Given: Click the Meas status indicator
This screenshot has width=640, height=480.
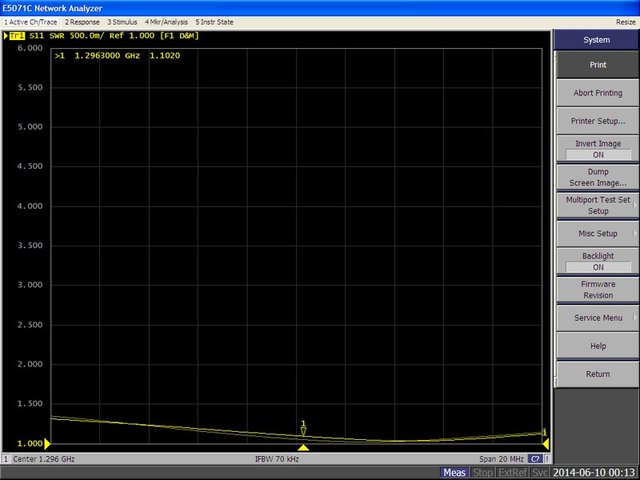Looking at the screenshot, I should 455,472.
